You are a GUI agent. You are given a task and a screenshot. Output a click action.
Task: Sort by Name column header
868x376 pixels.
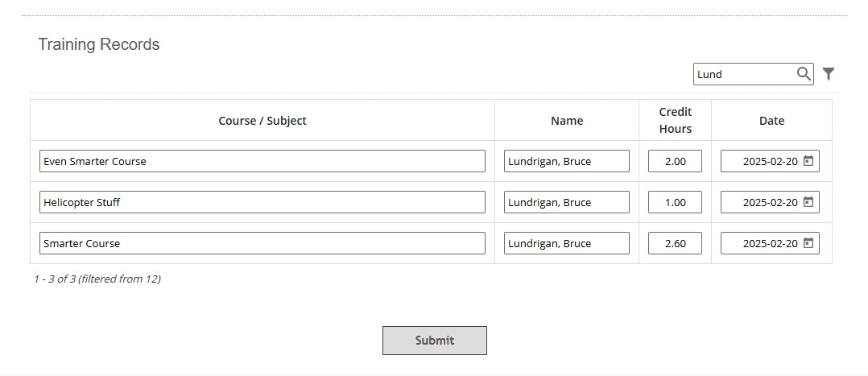(x=567, y=121)
